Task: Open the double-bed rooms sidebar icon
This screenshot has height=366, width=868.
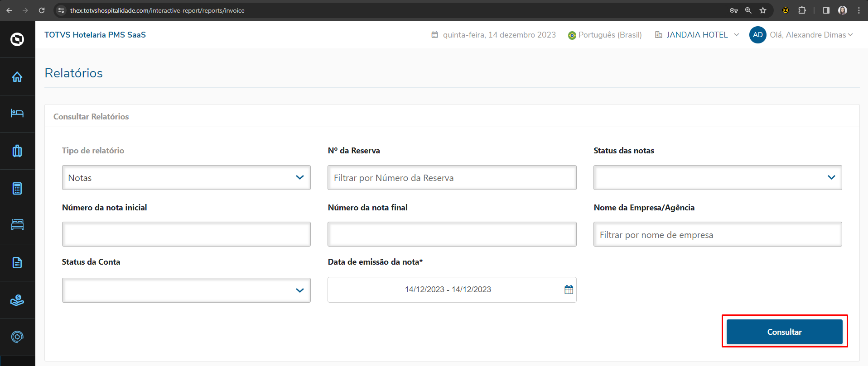Action: point(17,225)
